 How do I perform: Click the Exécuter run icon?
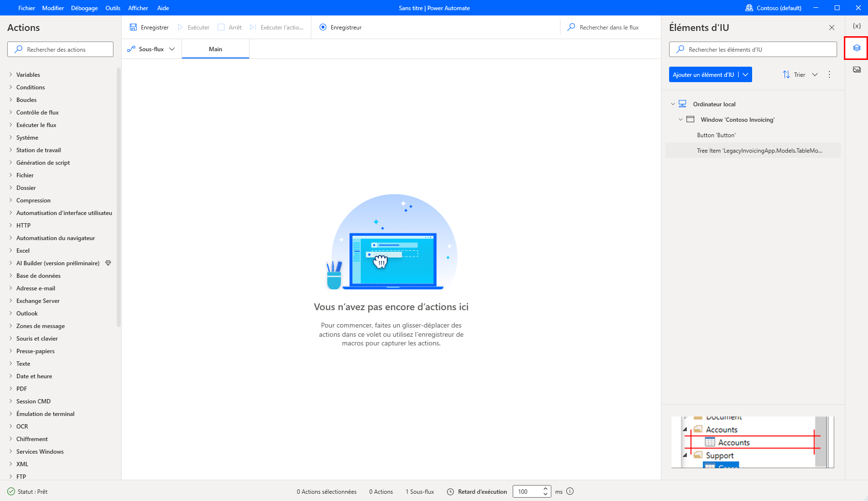click(180, 27)
